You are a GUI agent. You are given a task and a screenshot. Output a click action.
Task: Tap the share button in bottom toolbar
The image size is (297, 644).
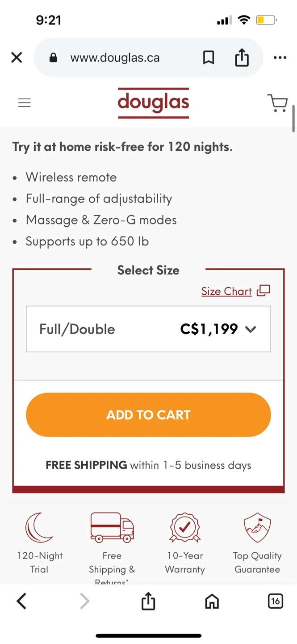click(x=148, y=601)
